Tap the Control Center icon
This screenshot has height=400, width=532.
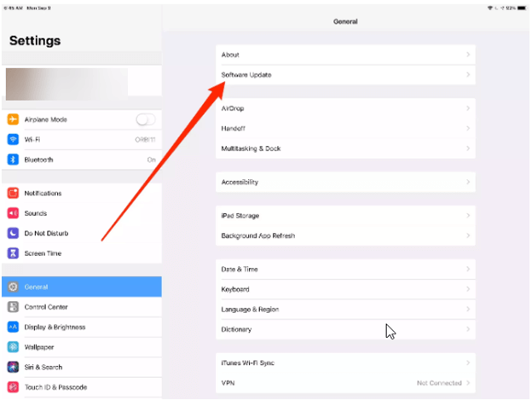[13, 307]
